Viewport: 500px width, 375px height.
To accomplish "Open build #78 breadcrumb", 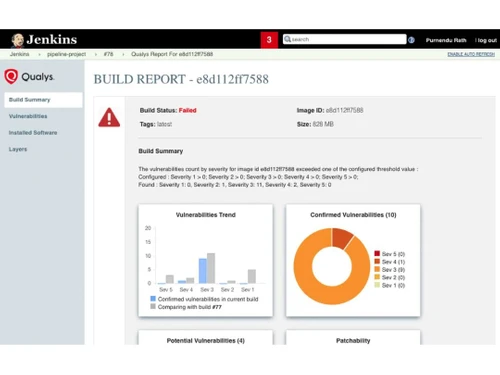I will (x=108, y=54).
